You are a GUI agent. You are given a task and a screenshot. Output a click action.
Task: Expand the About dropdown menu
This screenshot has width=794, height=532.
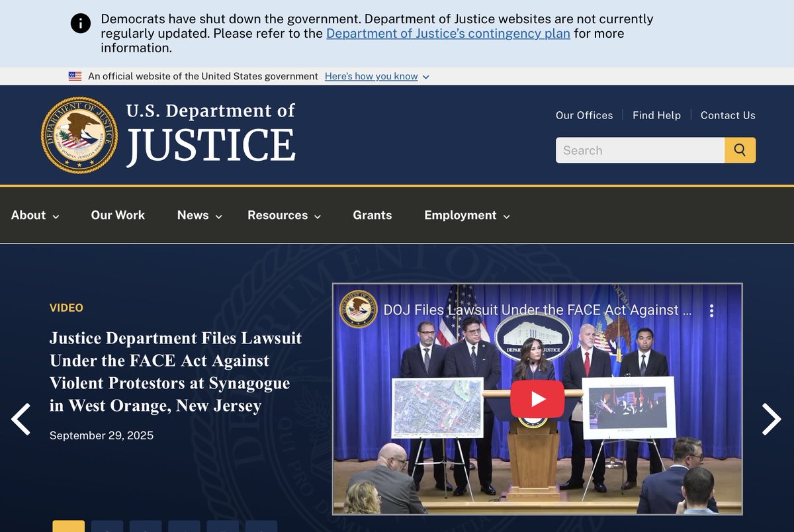point(35,215)
